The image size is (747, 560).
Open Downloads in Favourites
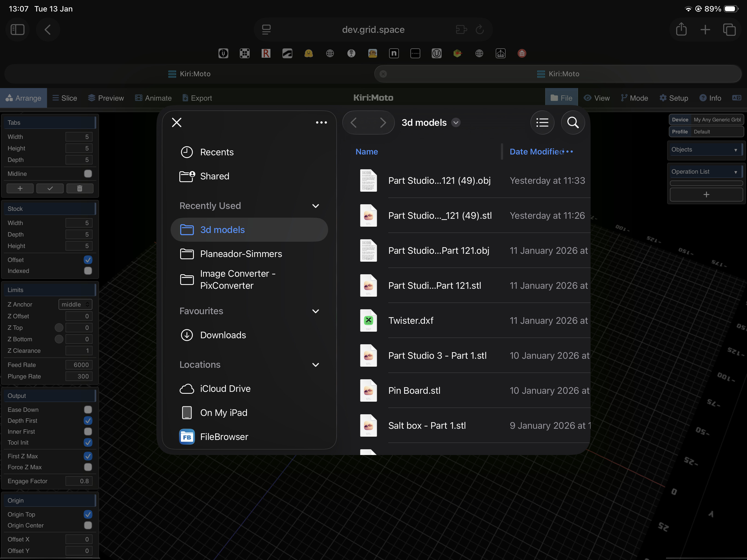(223, 335)
